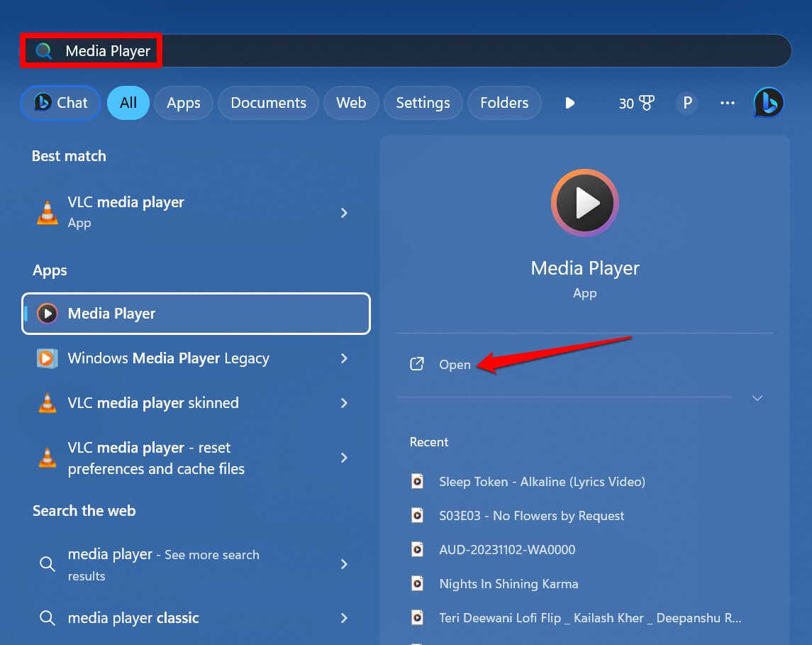The height and width of the screenshot is (645, 812).
Task: Click file icon next to Teri Deewani Lofi Flip
Action: click(x=418, y=617)
